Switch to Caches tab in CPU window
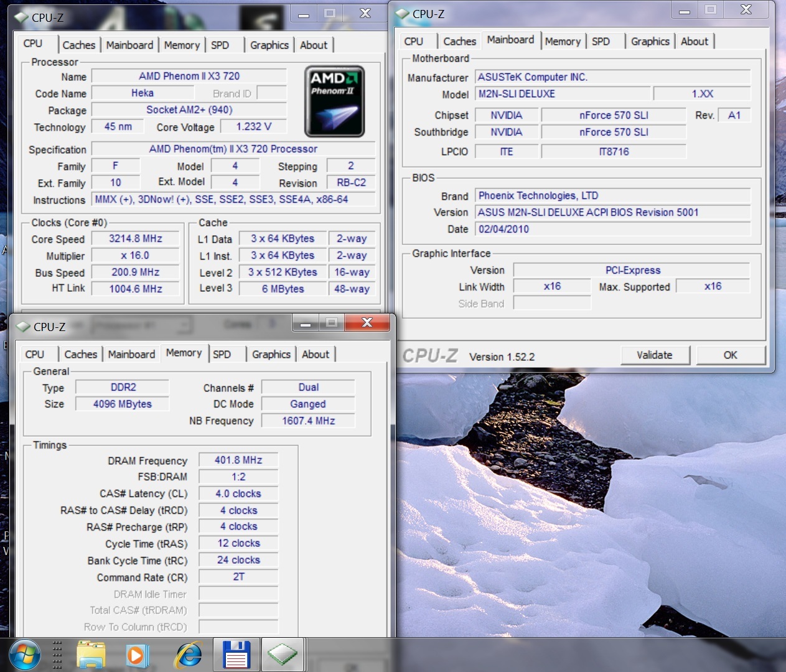The height and width of the screenshot is (672, 786). click(x=78, y=45)
